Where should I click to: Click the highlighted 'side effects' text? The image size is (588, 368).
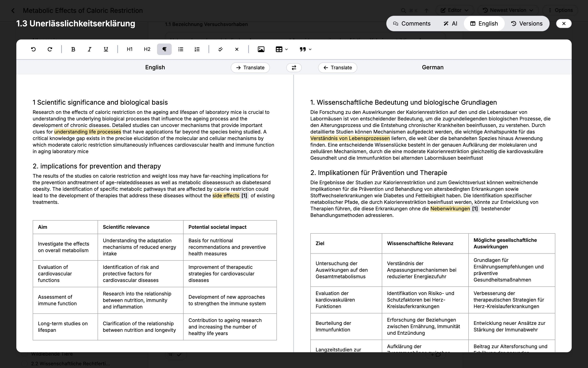[226, 196]
